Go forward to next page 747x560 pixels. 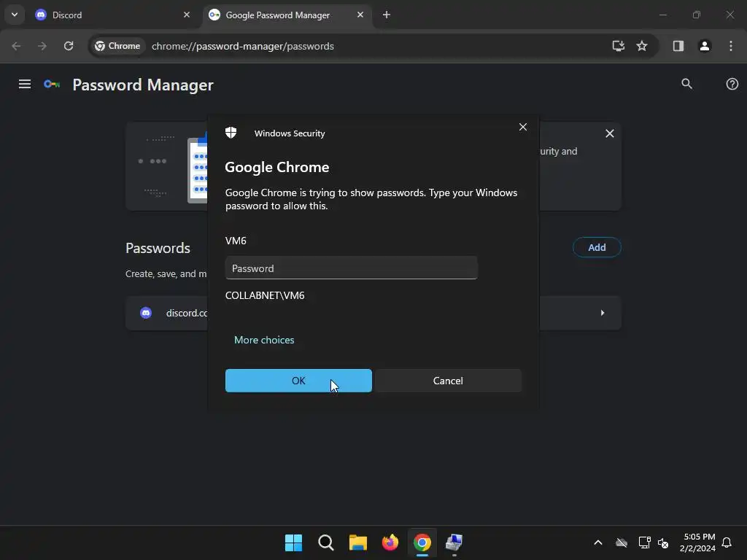coord(42,46)
